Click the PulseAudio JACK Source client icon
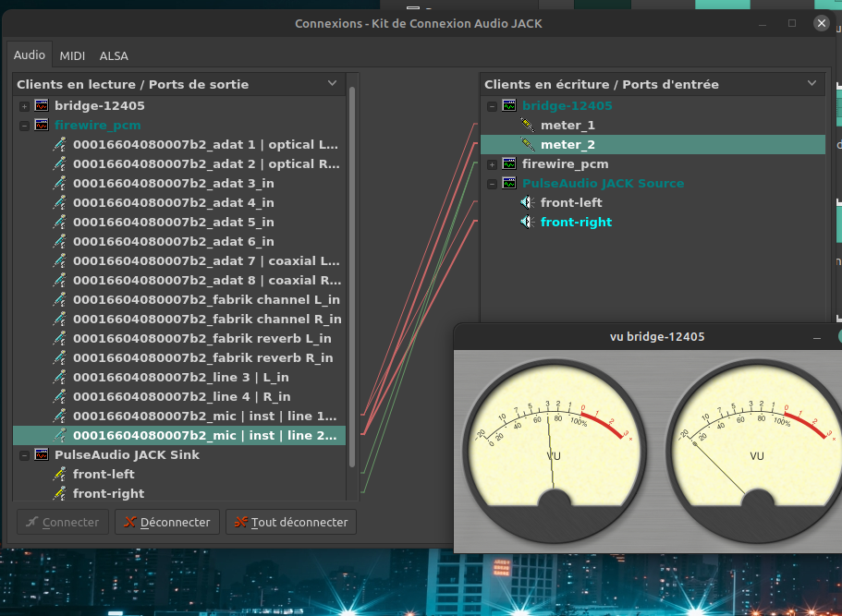This screenshot has width=842, height=616. [x=509, y=183]
